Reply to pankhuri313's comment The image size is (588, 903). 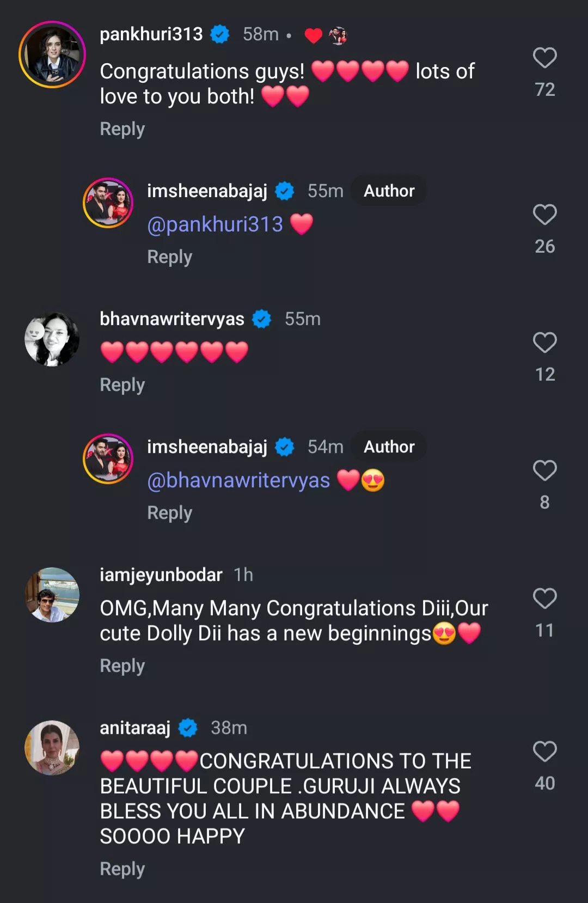122,129
